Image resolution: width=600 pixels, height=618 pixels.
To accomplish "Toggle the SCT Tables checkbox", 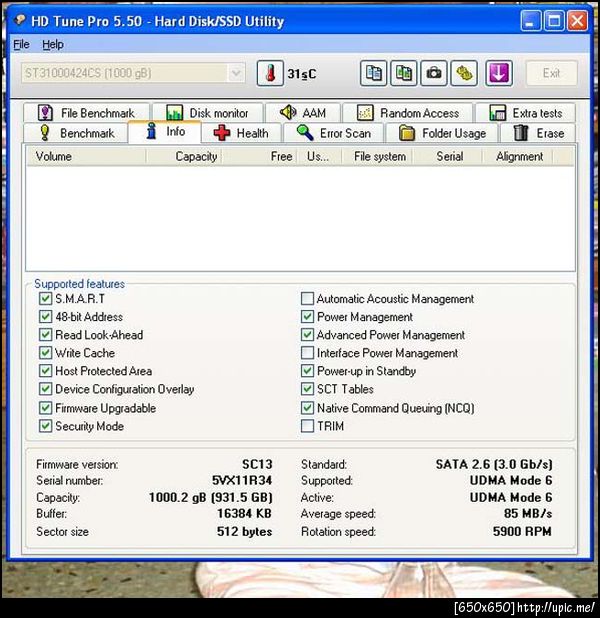I will 307,389.
